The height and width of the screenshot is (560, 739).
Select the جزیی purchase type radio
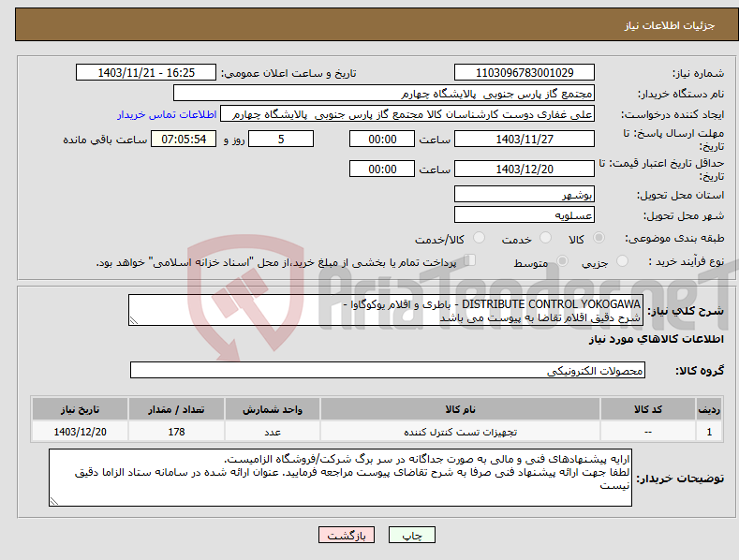tap(622, 261)
